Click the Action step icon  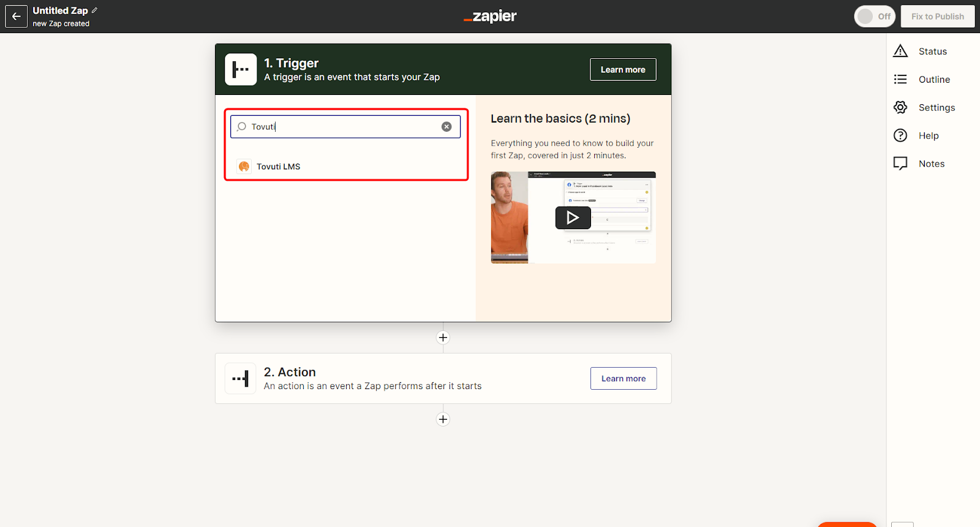(x=241, y=378)
